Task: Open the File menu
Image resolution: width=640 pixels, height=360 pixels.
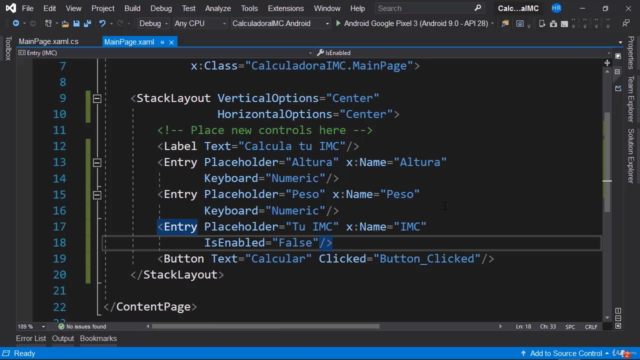Action: coord(27,8)
